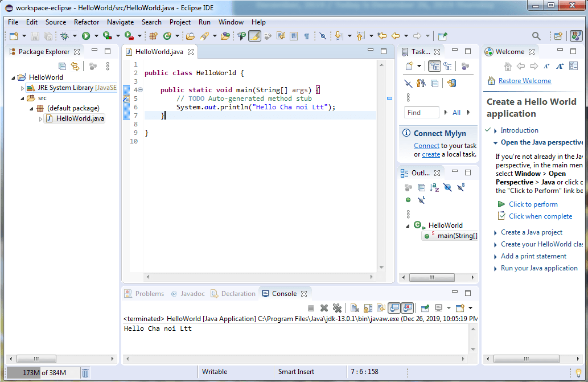This screenshot has width=588, height=382.
Task: Click the Welcome view Home icon
Action: [508, 67]
